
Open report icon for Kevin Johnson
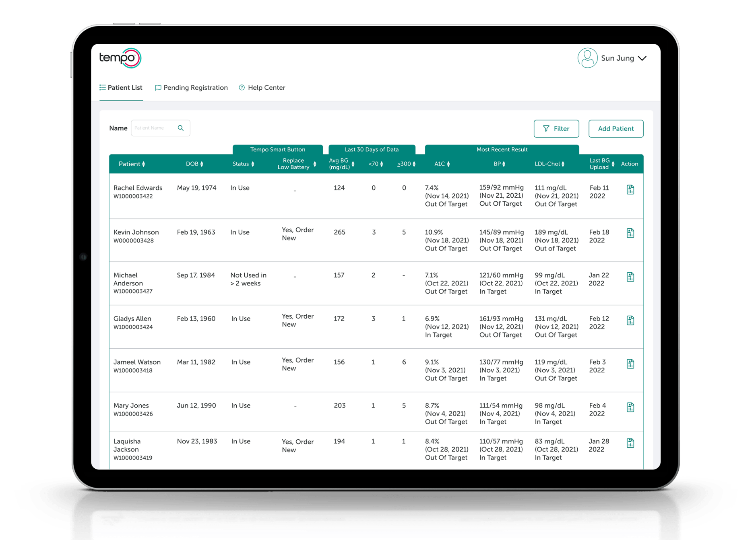pos(630,233)
